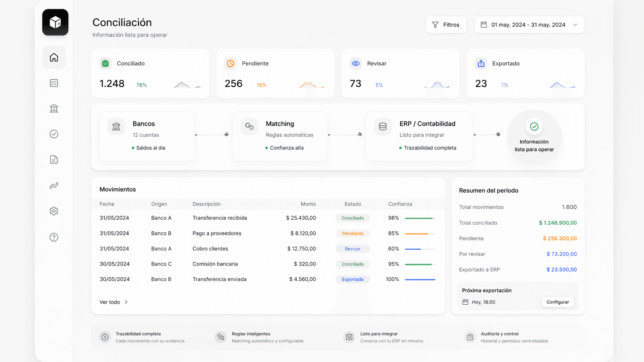
Task: Open the list view sidebar icon
Action: [x=54, y=83]
